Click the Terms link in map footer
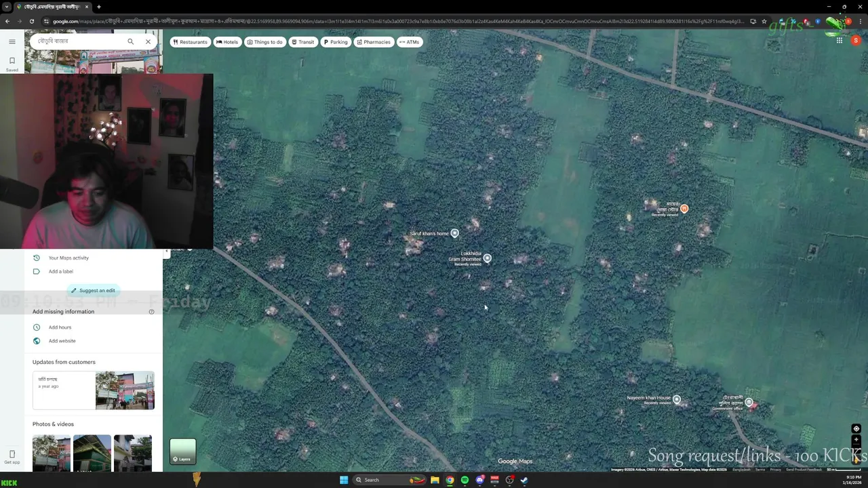 [x=760, y=470]
